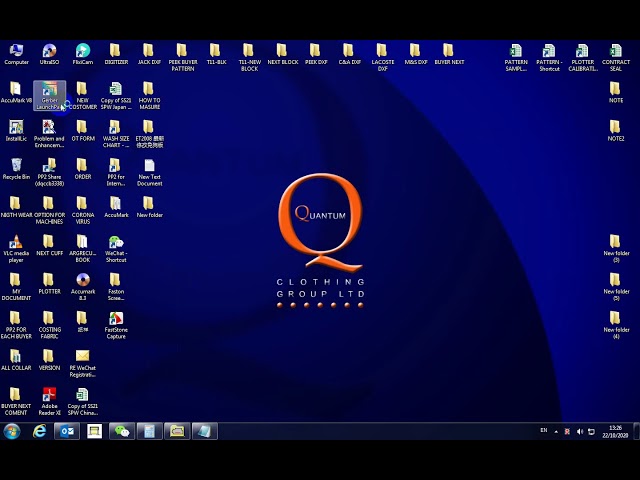Select Adobe Reader XI shortcut
The image size is (640, 480).
tap(49, 402)
